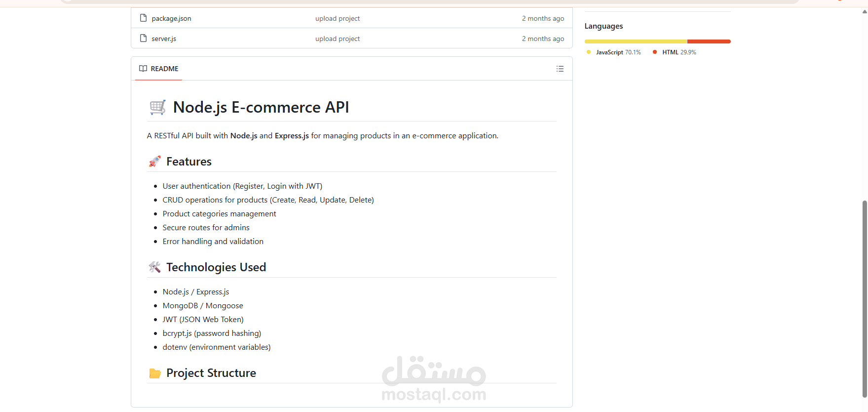
Task: Open the README outline menu
Action: 560,69
